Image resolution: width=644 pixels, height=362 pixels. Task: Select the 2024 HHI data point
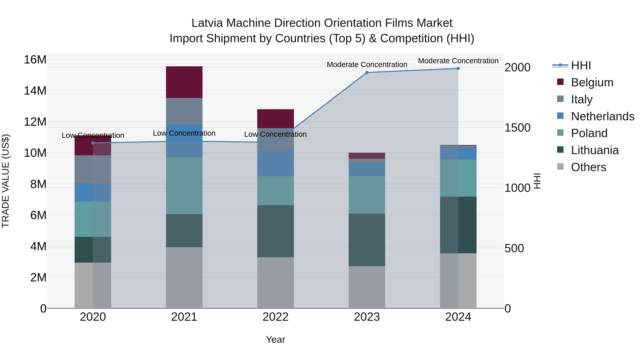coord(458,68)
